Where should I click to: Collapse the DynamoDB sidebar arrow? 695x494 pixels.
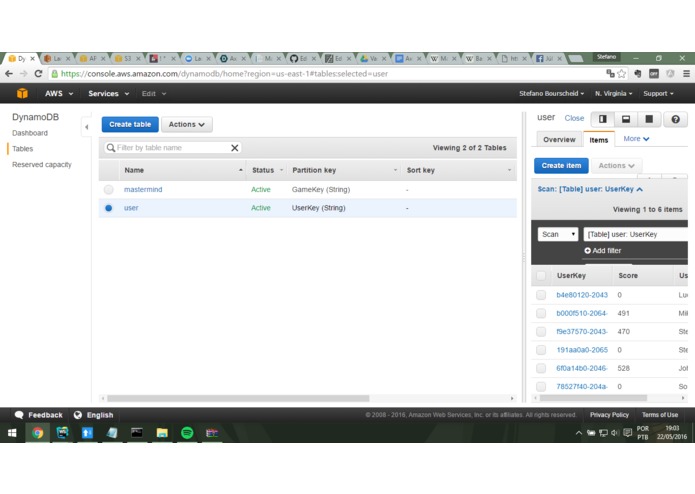click(x=86, y=127)
